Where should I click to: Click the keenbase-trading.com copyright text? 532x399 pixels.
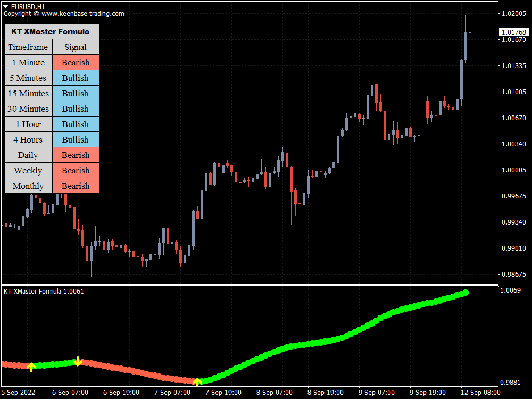64,14
